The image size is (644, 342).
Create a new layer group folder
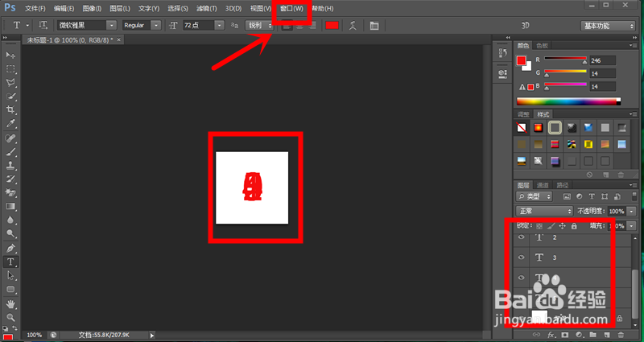pos(592,335)
